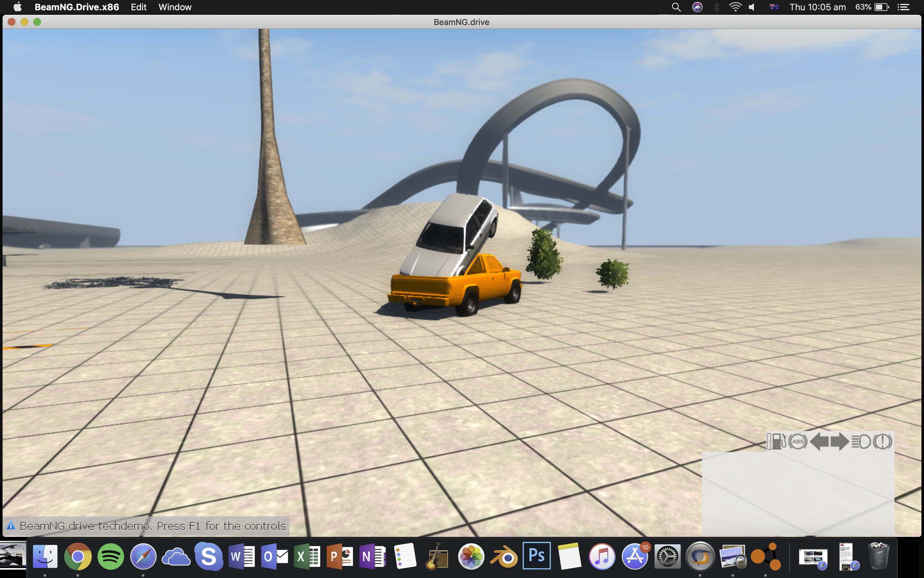Open the volume control in menu bar

click(x=752, y=7)
